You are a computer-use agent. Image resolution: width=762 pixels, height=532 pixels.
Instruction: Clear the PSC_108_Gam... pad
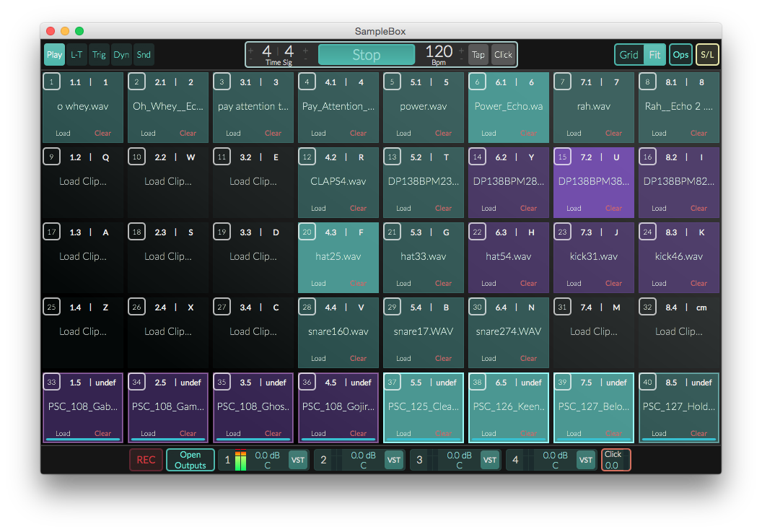[x=188, y=433]
